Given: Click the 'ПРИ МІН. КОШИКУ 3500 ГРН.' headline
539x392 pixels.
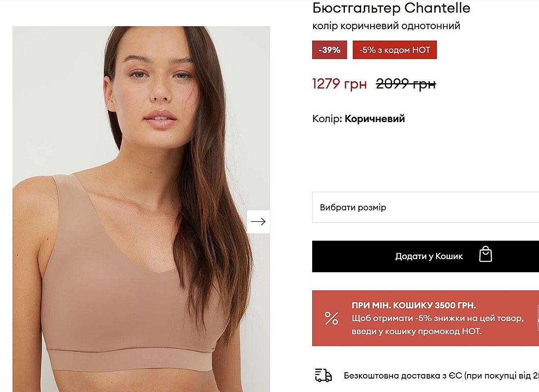Looking at the screenshot, I should tap(413, 305).
